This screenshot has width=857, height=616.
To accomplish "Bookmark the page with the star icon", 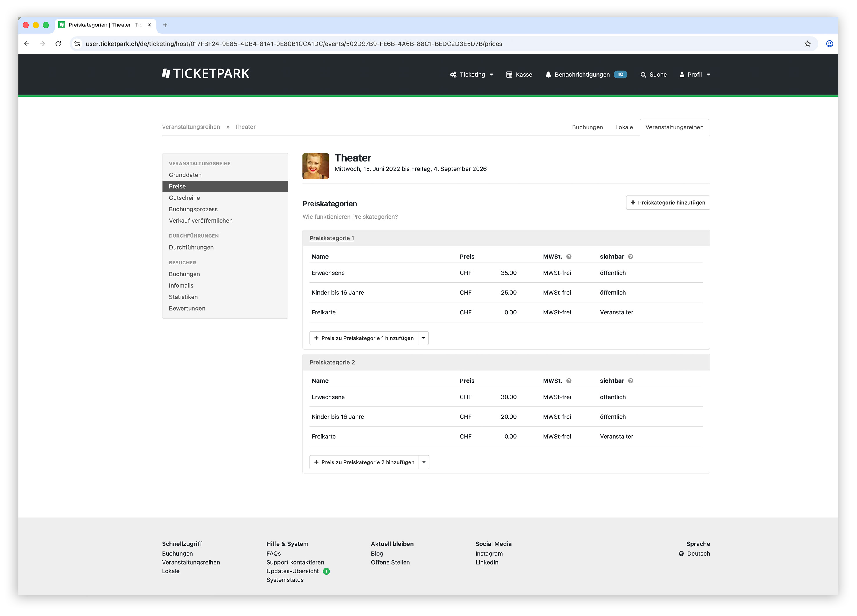I will coord(807,44).
